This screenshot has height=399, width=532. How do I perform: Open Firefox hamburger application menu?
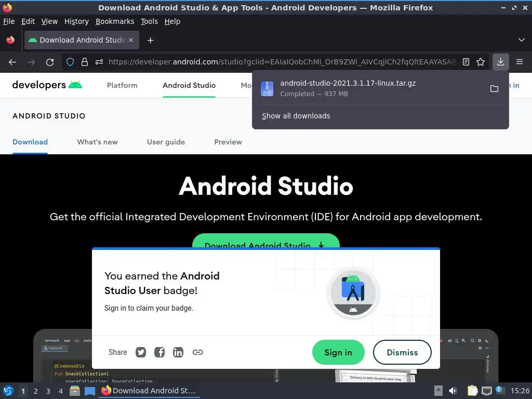pos(520,62)
